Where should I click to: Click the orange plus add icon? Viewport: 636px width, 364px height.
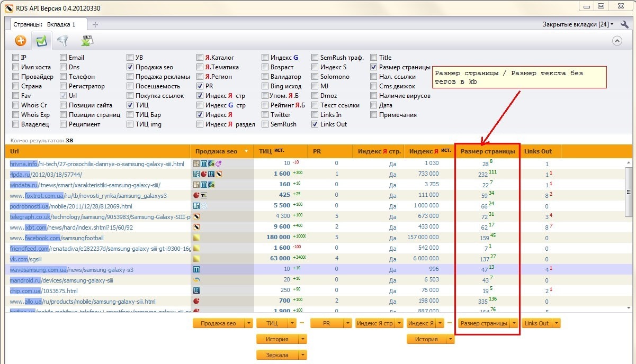20,41
